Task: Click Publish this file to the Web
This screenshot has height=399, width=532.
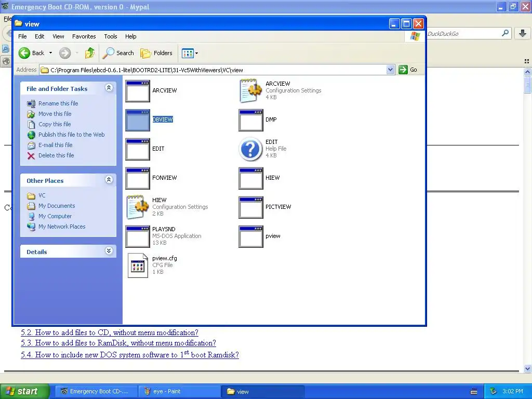Action: tap(71, 135)
